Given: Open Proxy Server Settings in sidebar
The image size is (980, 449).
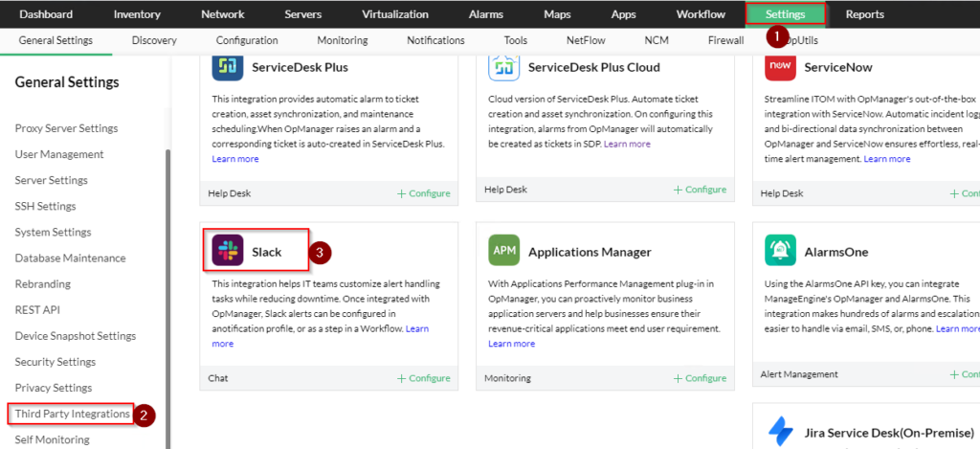Looking at the screenshot, I should [x=66, y=128].
